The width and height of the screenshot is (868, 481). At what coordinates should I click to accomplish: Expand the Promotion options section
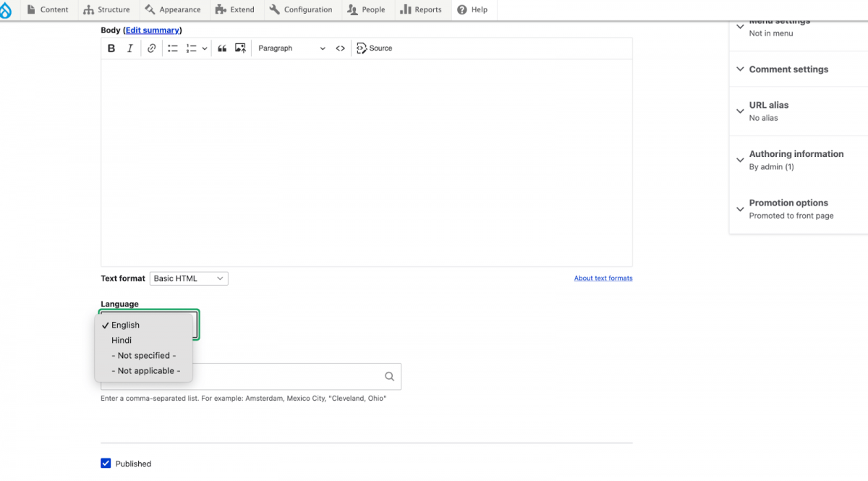pyautogui.click(x=799, y=209)
